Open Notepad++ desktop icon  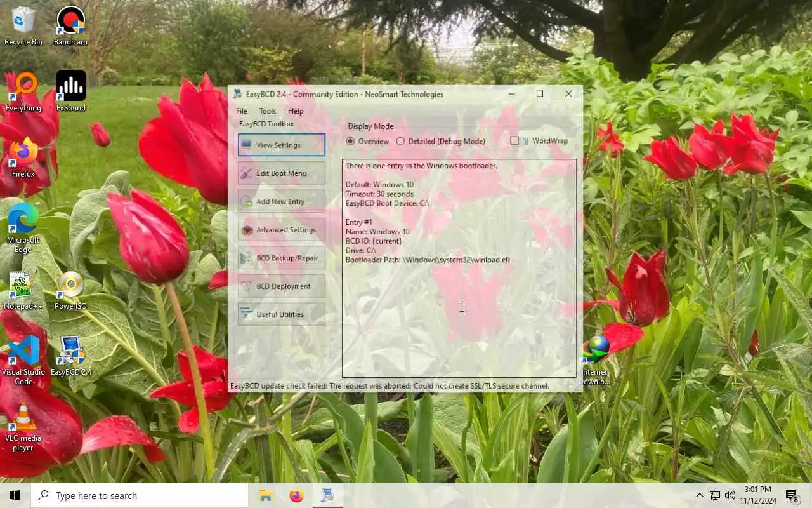(x=23, y=290)
